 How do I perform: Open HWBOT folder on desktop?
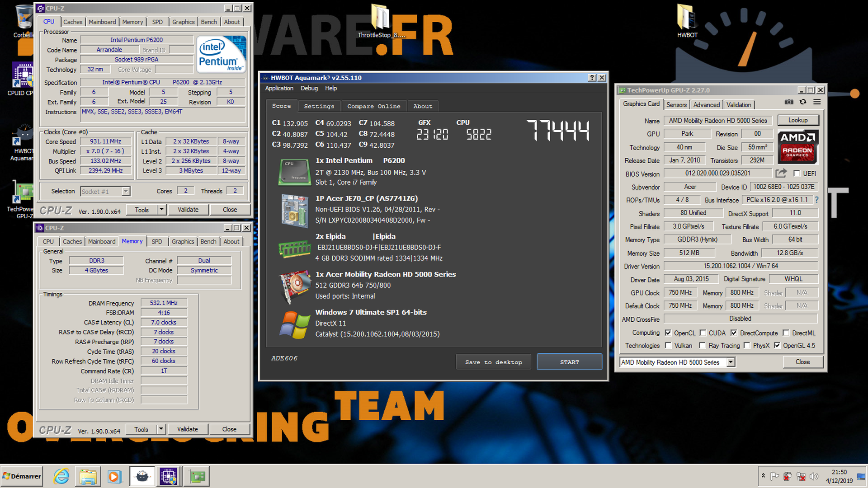click(x=687, y=21)
